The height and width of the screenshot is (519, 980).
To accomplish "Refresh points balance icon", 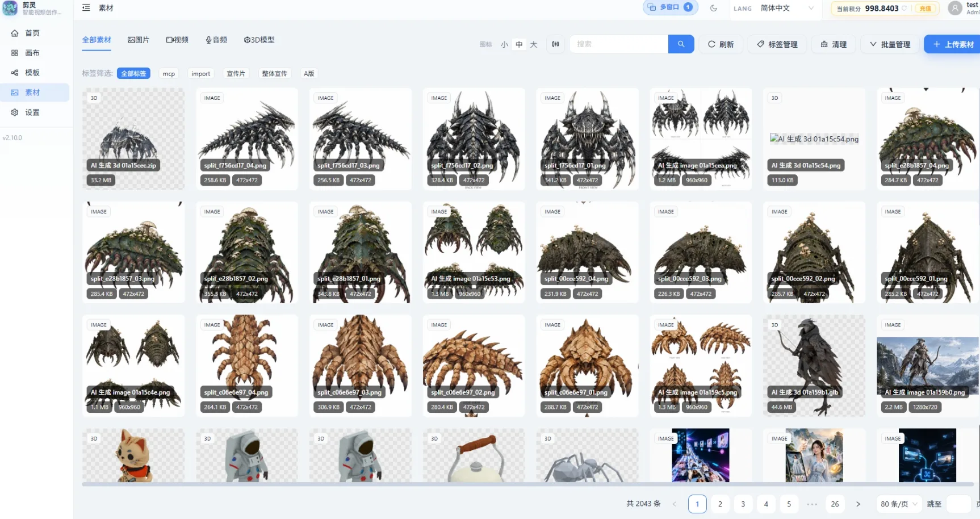I will coord(904,9).
